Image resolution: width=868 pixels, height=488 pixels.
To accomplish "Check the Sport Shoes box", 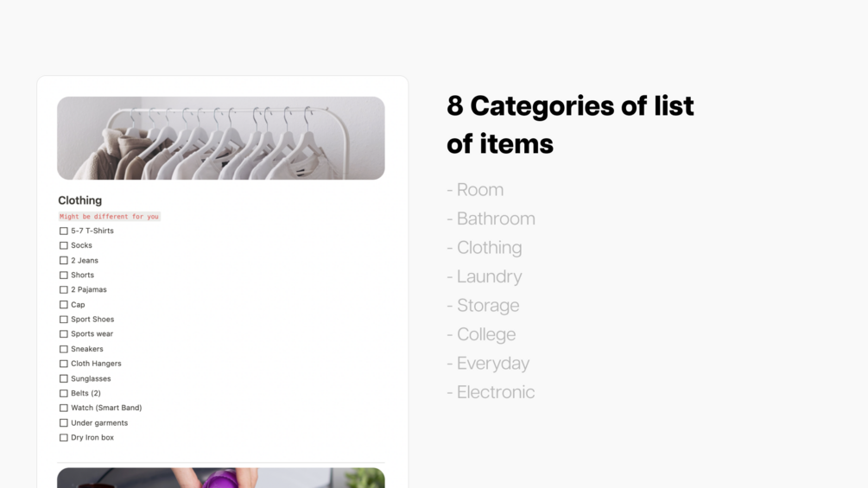I will click(x=64, y=320).
